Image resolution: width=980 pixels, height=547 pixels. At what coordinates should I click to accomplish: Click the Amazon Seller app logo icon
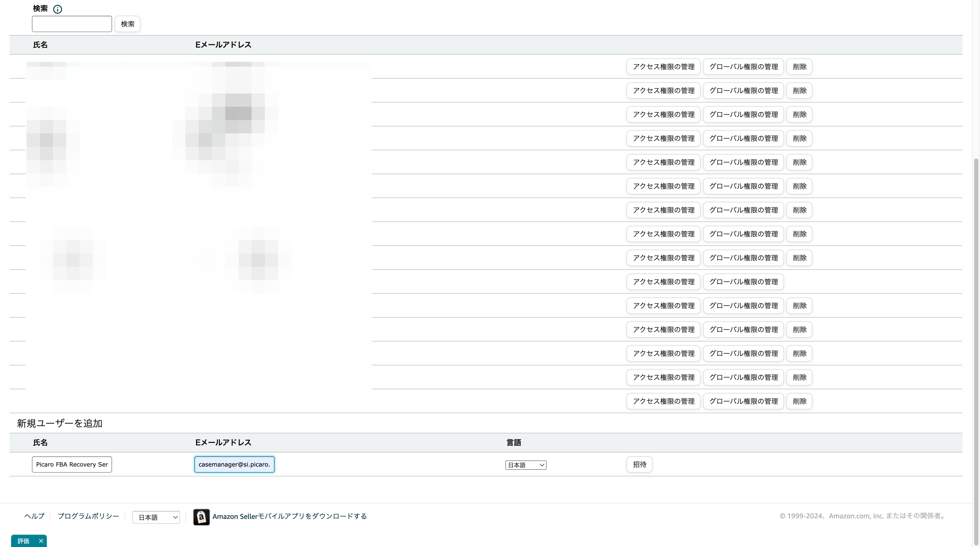point(201,517)
